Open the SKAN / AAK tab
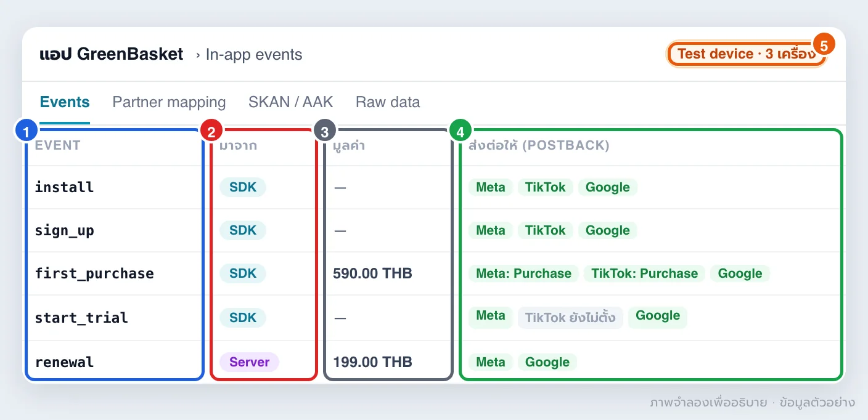 point(291,102)
